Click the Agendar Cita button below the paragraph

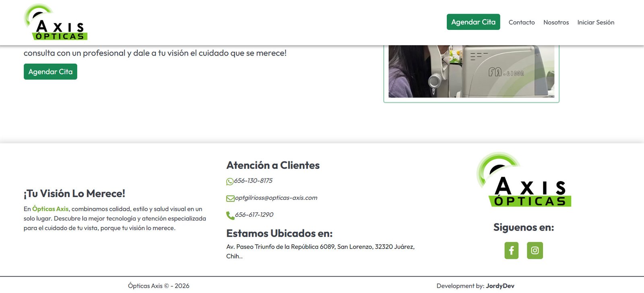click(x=50, y=72)
